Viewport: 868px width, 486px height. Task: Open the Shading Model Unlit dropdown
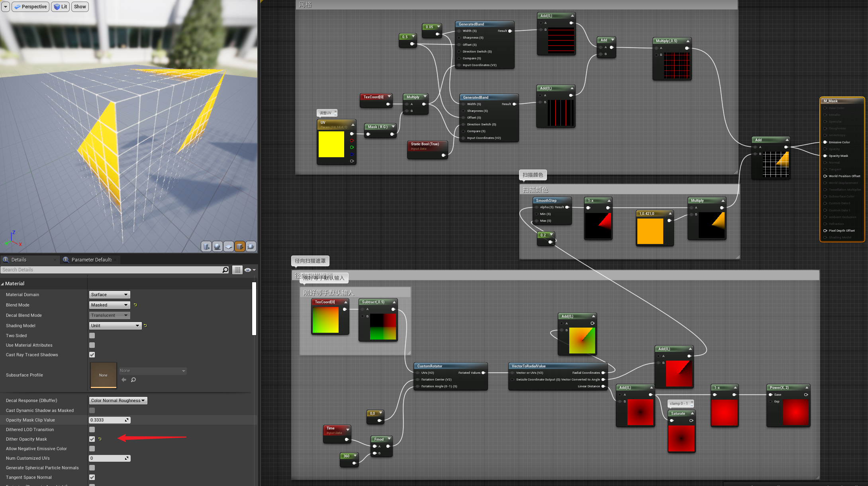(x=115, y=326)
